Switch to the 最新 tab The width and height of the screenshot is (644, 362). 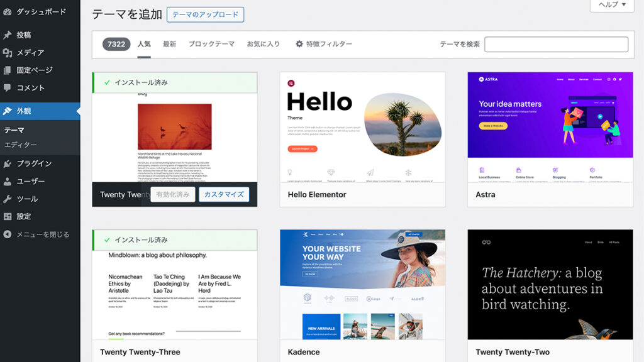click(x=170, y=44)
